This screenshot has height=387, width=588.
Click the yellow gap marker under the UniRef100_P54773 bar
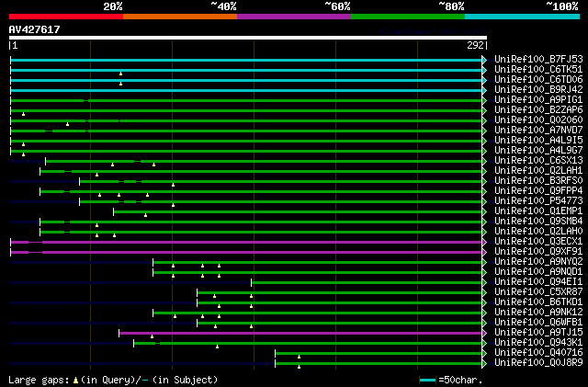(173, 205)
